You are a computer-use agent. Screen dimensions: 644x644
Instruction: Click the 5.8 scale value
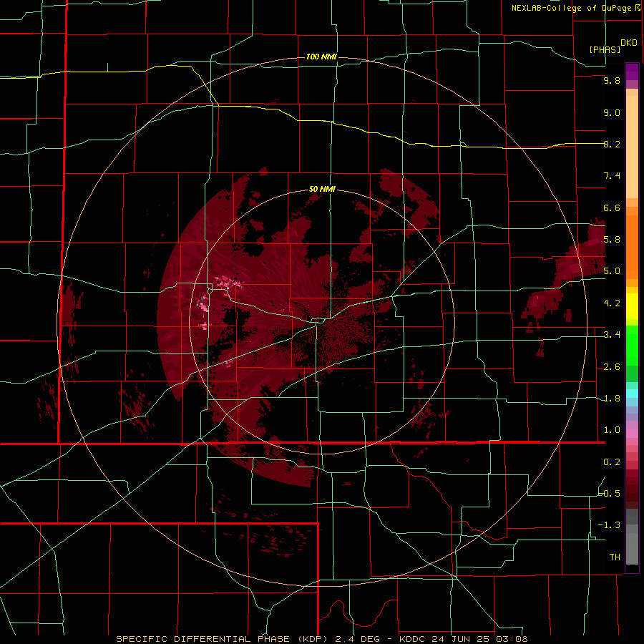tap(612, 240)
